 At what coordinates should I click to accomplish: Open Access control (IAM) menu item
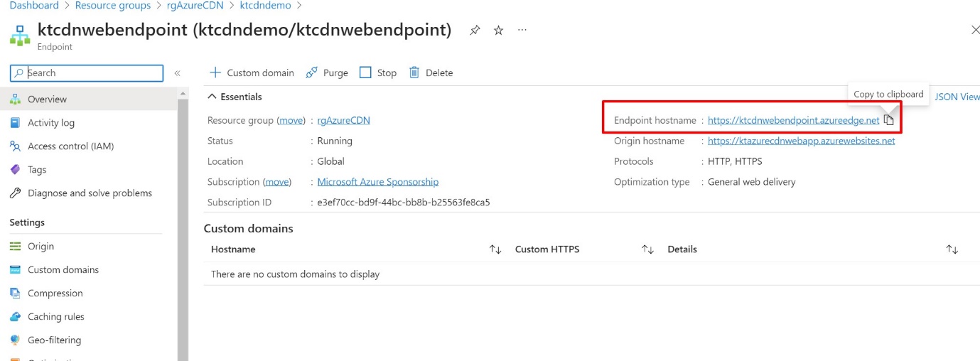point(70,146)
